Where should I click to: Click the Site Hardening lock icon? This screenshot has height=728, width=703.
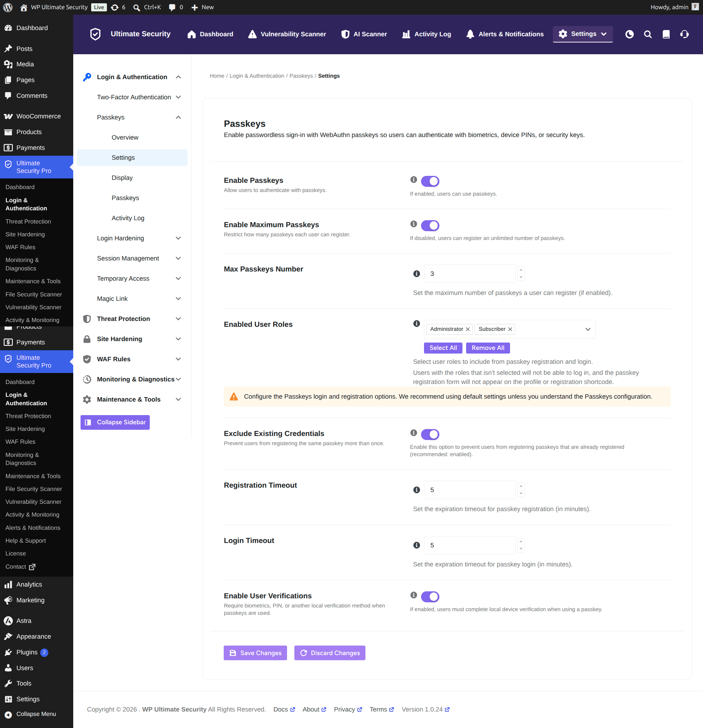pos(87,339)
